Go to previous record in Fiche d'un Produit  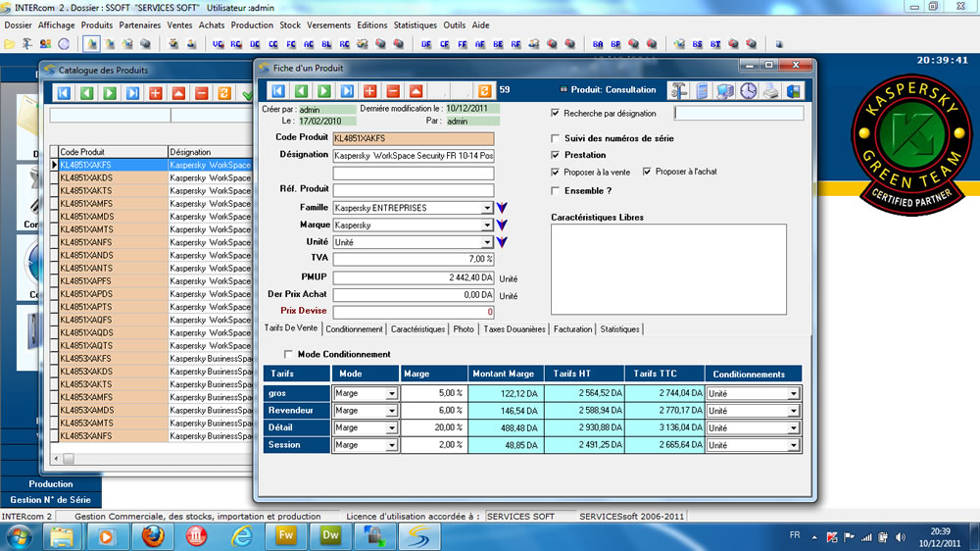point(301,90)
